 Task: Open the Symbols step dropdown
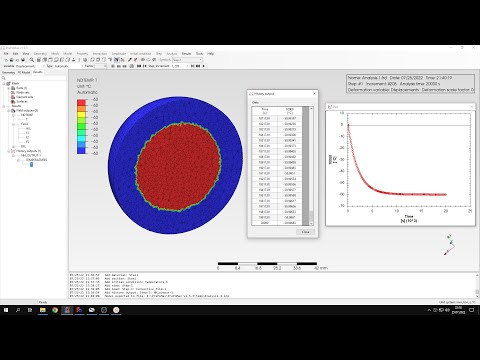187,60
